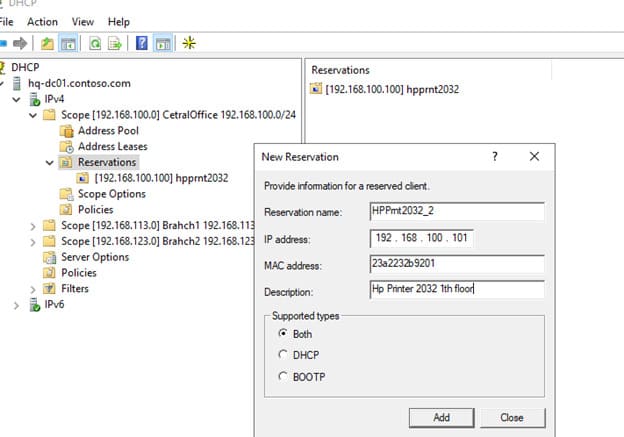Expand the Filters tree node

tap(34, 288)
